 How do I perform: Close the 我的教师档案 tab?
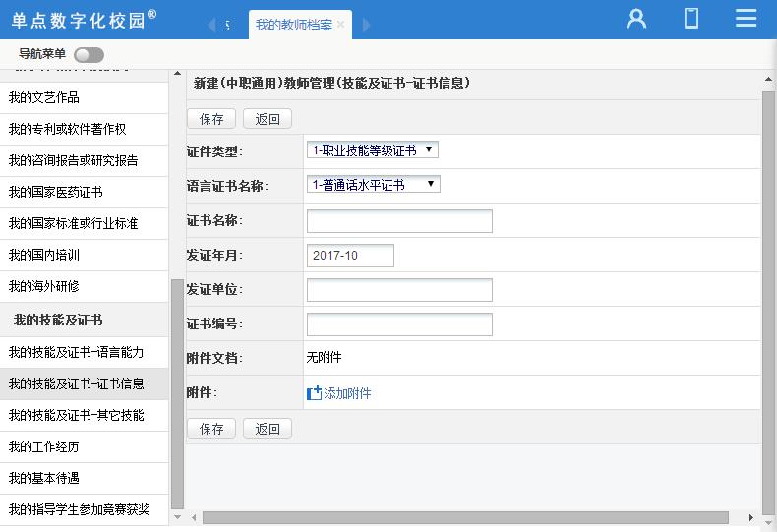pyautogui.click(x=340, y=25)
